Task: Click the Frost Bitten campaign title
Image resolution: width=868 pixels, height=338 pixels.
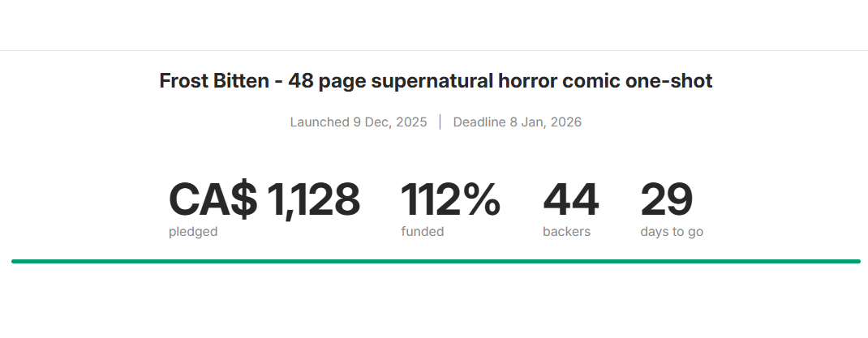Action: tap(436, 81)
